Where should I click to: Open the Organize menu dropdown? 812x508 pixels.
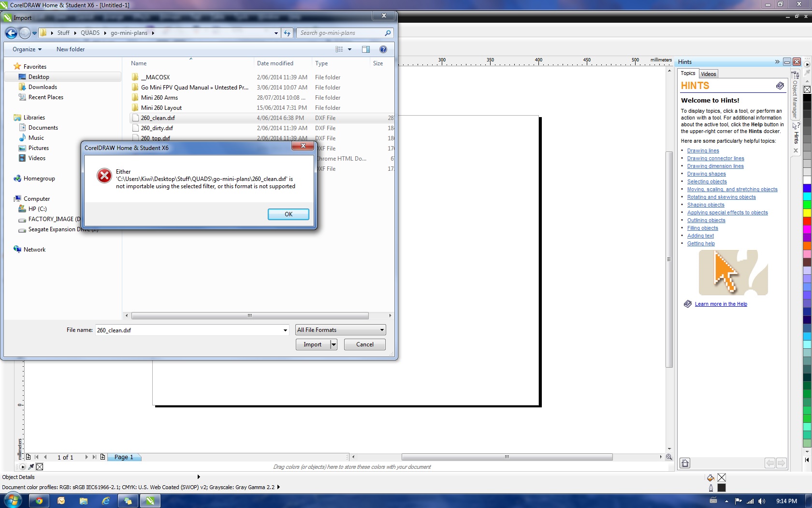(27, 49)
